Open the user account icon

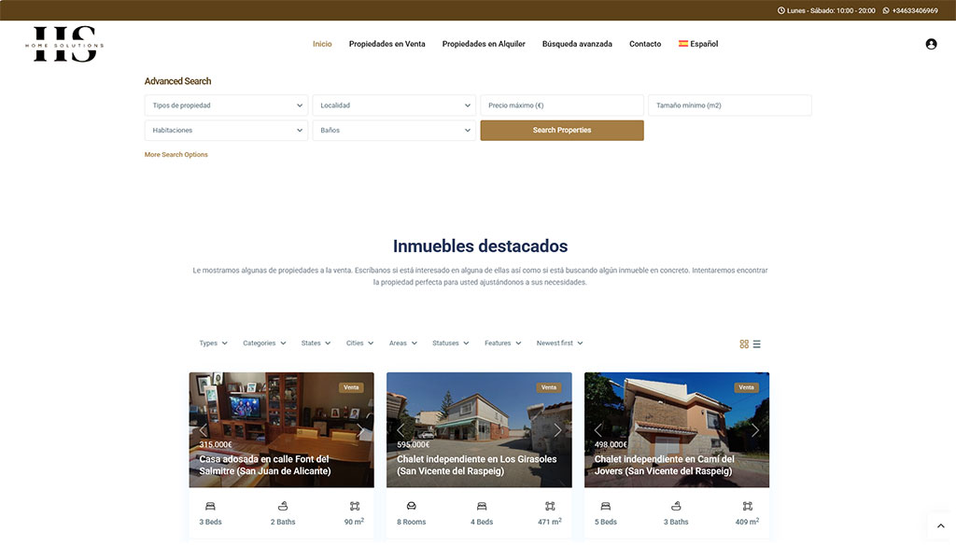(x=931, y=44)
